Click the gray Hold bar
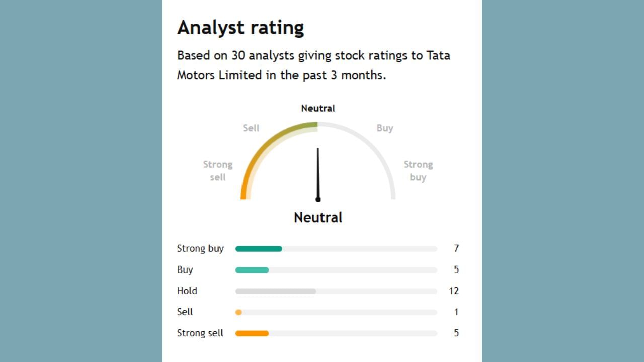 (276, 291)
